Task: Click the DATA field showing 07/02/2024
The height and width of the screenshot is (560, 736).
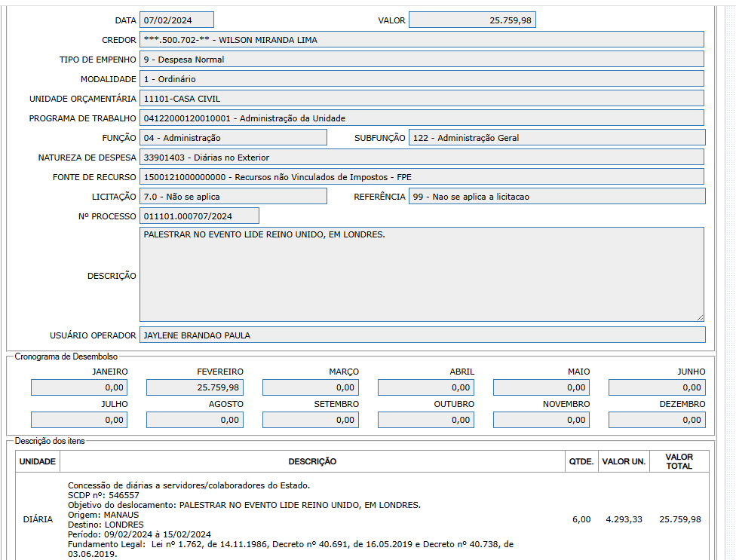Action: 176,20
